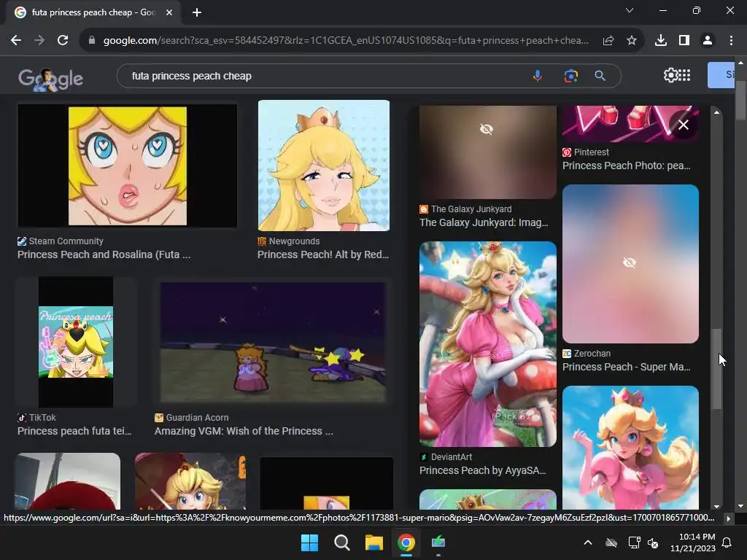The image size is (747, 560).
Task: Click the preview panel scroll-down arrow
Action: (716, 507)
